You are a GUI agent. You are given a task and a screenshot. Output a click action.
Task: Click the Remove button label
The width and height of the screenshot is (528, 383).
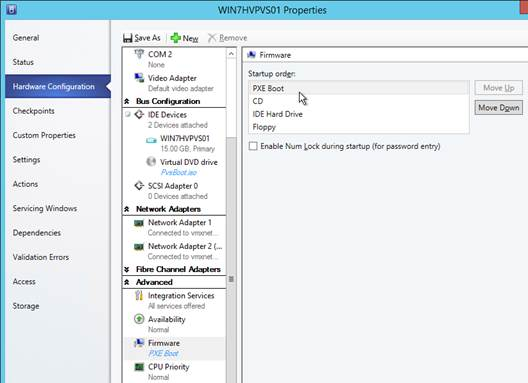[233, 38]
